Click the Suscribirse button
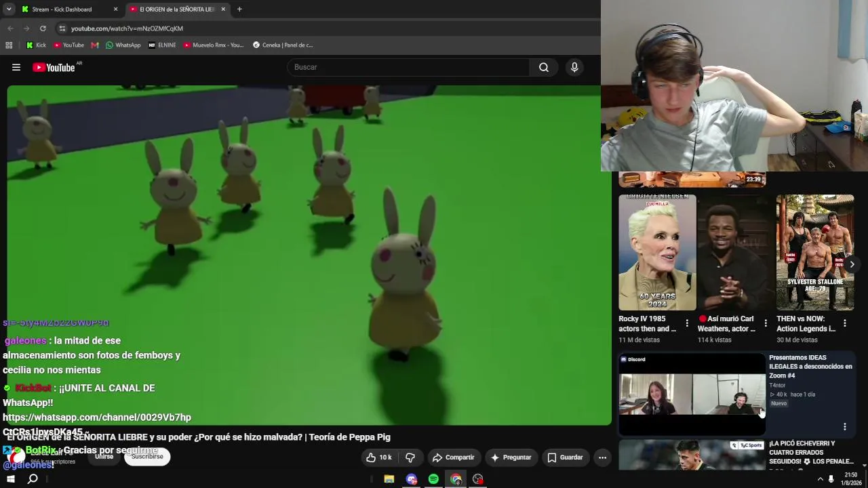The image size is (868, 488). [x=147, y=457]
